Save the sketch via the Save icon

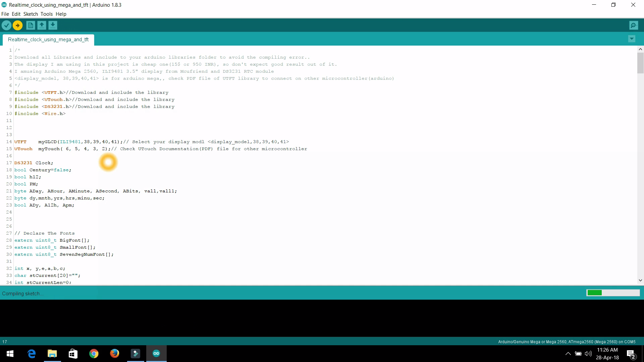53,25
